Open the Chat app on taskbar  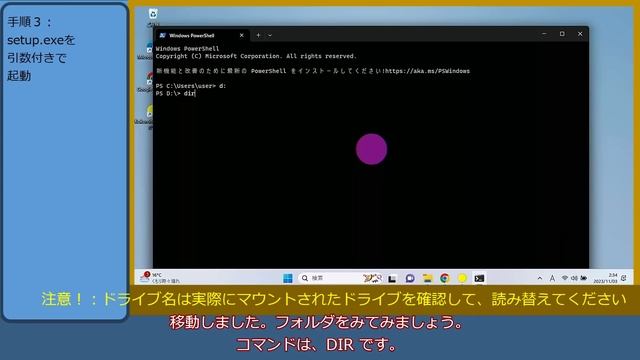(410, 278)
